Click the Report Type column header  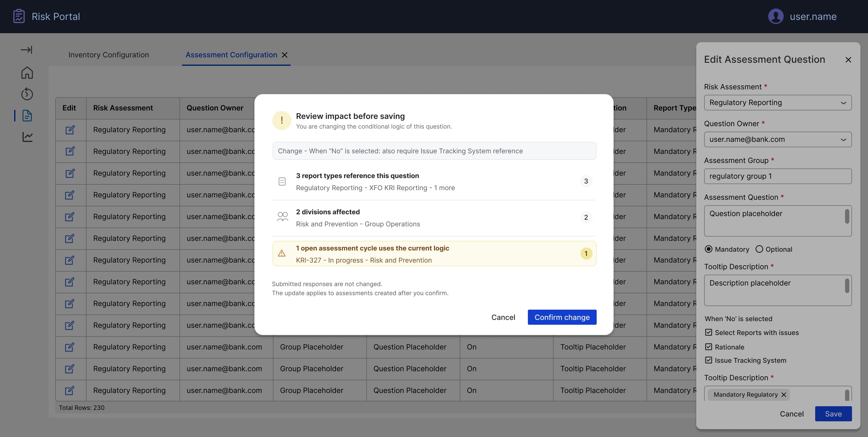[675, 108]
